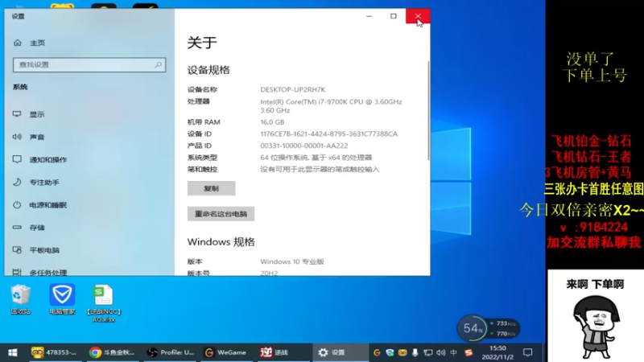Click the device ID value 1176CE7B-1621-4424-8795-3631C77388CA

tap(329, 134)
